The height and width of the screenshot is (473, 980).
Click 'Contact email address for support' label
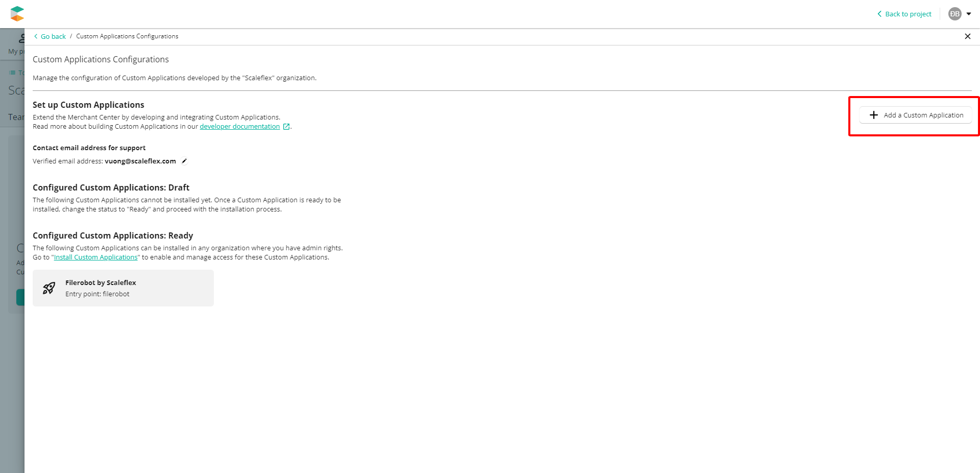(x=89, y=148)
